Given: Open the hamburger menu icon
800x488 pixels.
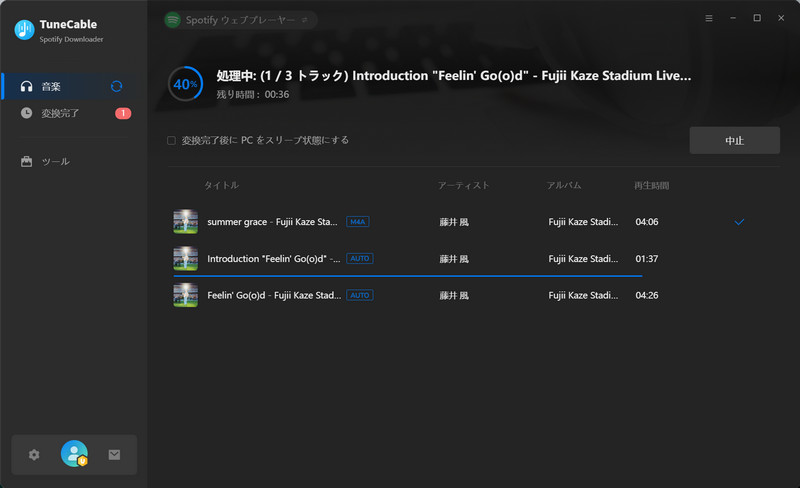Looking at the screenshot, I should pos(709,18).
